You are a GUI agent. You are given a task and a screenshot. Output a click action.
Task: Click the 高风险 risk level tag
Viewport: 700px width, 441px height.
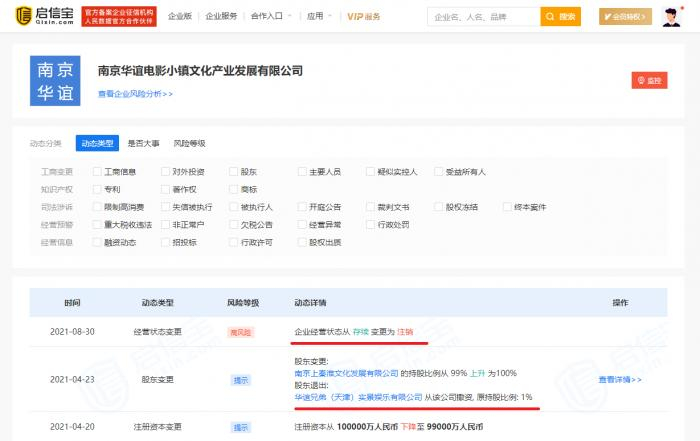pyautogui.click(x=244, y=331)
